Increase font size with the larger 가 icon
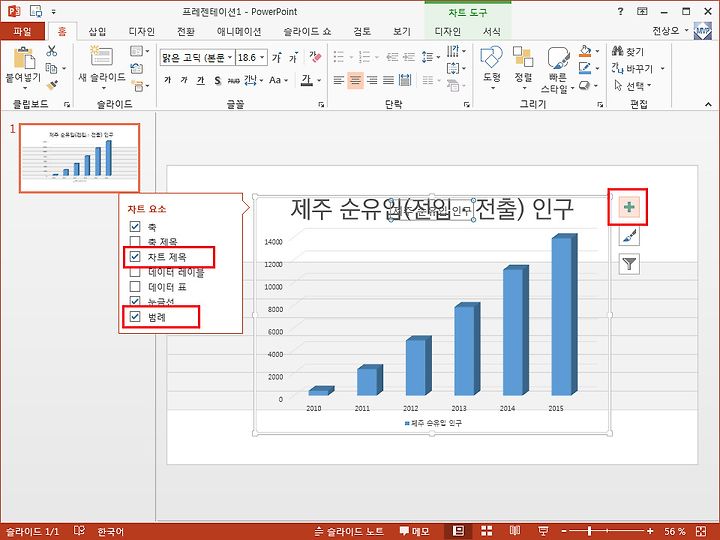This screenshot has width=720, height=540. 276,57
